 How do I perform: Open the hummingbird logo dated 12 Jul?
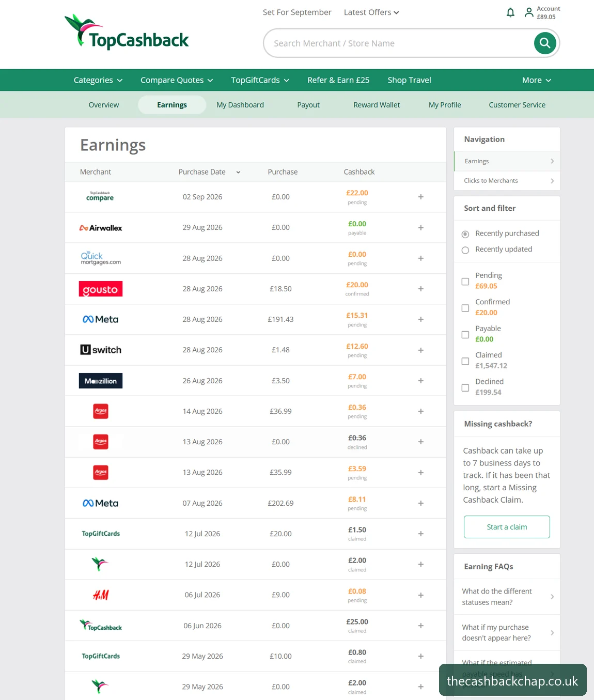click(x=100, y=564)
